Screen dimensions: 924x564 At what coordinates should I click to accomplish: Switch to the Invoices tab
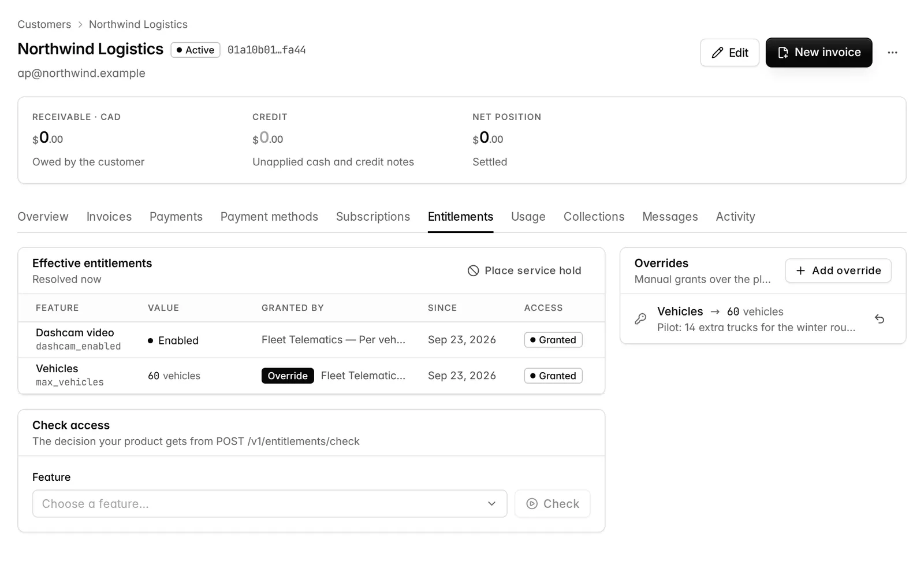point(109,217)
